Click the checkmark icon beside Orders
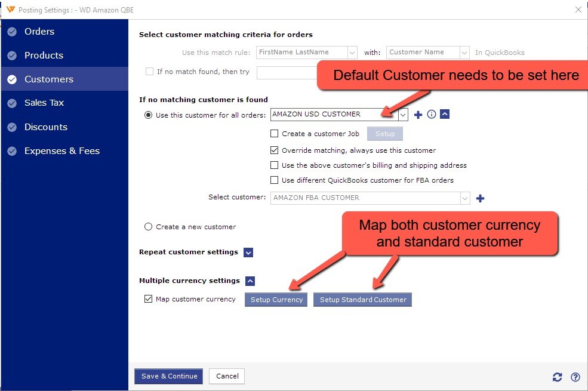The width and height of the screenshot is (588, 391). (x=12, y=32)
